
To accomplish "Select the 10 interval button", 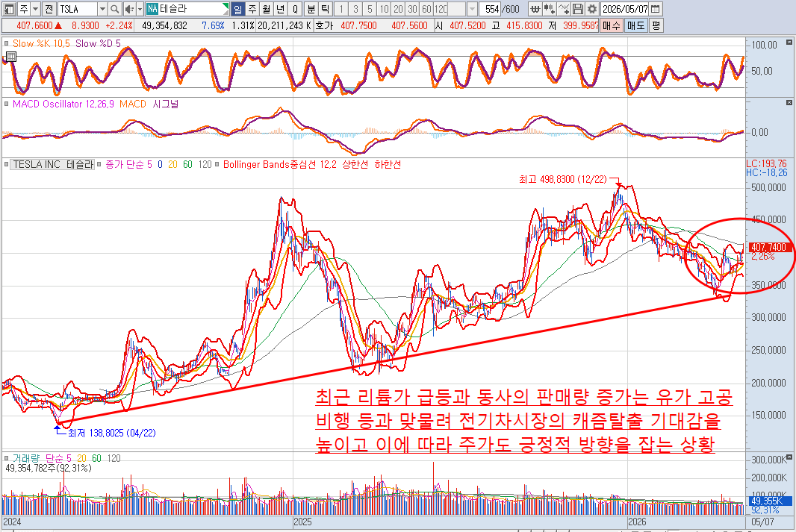I will click(x=384, y=9).
